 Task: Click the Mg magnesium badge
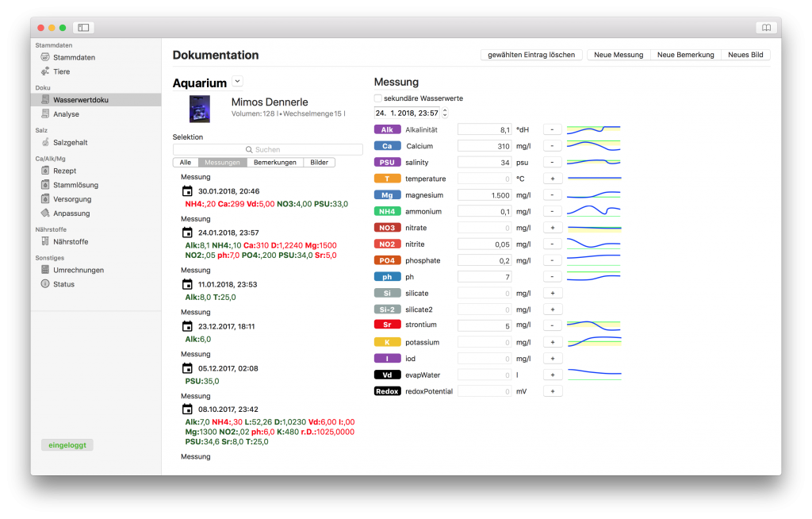pyautogui.click(x=387, y=195)
